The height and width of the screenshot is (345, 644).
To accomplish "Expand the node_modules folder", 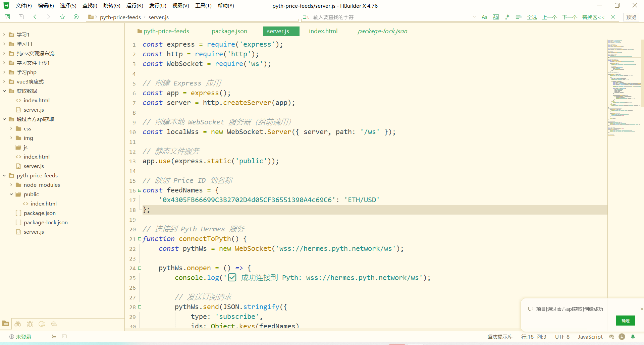I will click(11, 185).
